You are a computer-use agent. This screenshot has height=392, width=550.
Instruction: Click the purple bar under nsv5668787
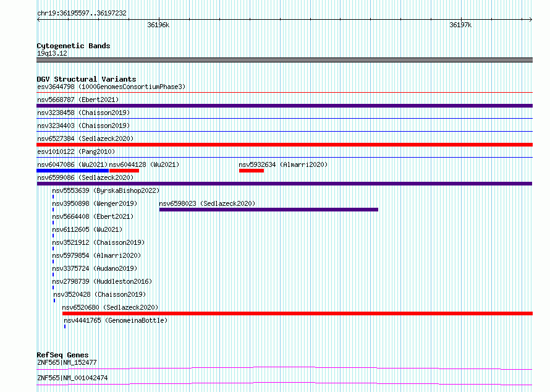[x=284, y=106]
